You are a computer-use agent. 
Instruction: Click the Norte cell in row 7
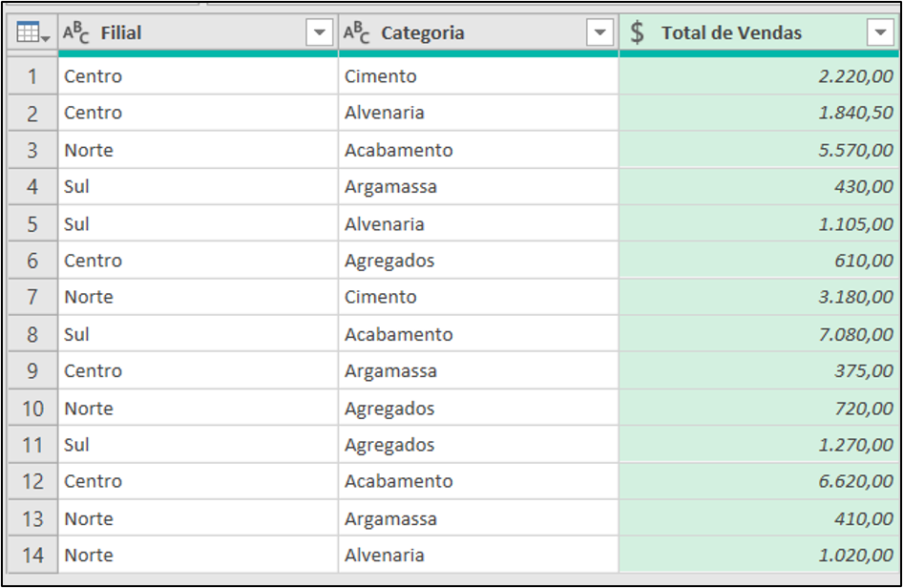coord(199,297)
